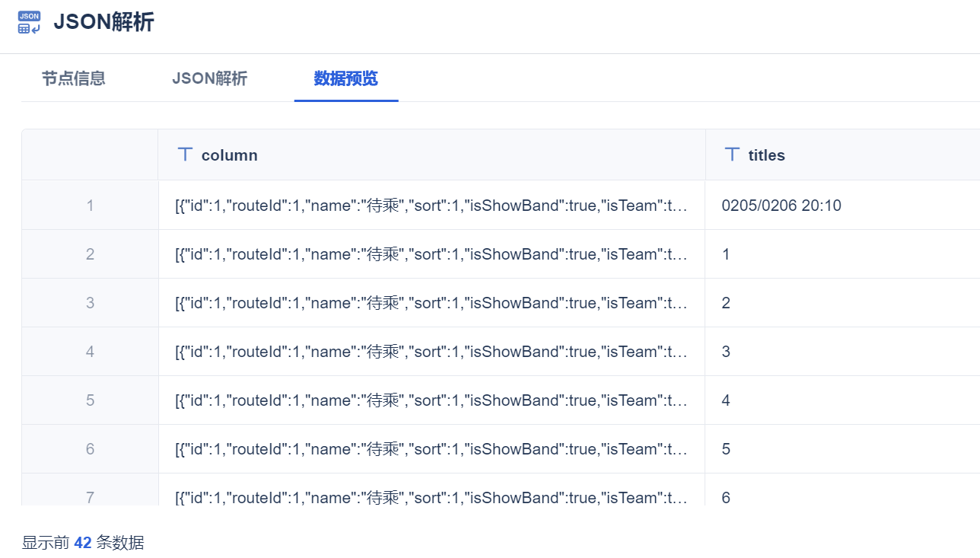Open the JSON解析 tab
The width and height of the screenshot is (980, 558).
(x=209, y=78)
